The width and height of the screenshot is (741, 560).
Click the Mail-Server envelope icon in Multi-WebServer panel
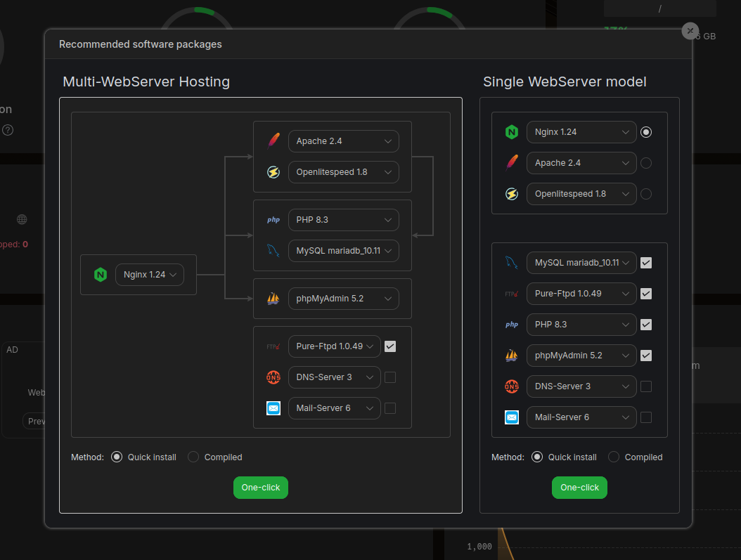(x=273, y=408)
